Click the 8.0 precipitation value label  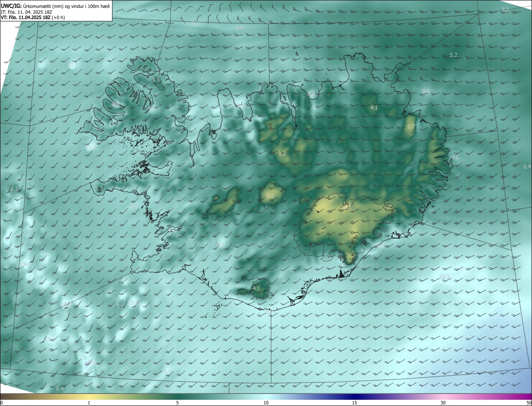pos(426,91)
